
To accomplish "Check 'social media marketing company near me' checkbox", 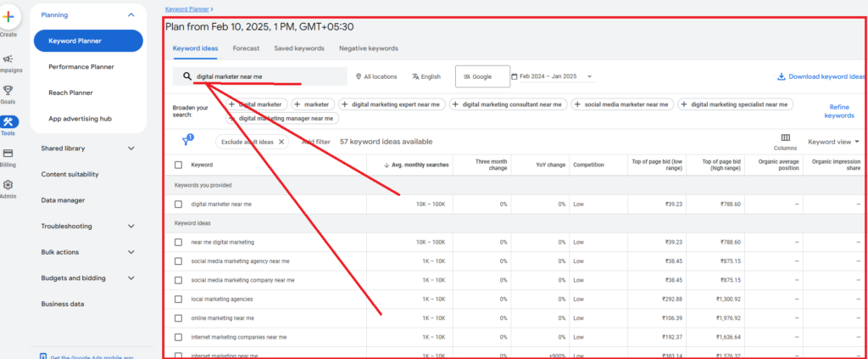I will [x=178, y=280].
